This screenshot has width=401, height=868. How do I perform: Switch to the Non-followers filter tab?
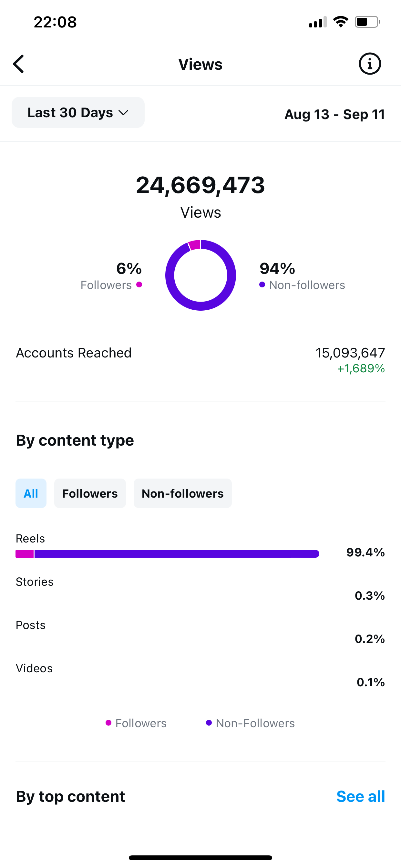click(x=182, y=493)
